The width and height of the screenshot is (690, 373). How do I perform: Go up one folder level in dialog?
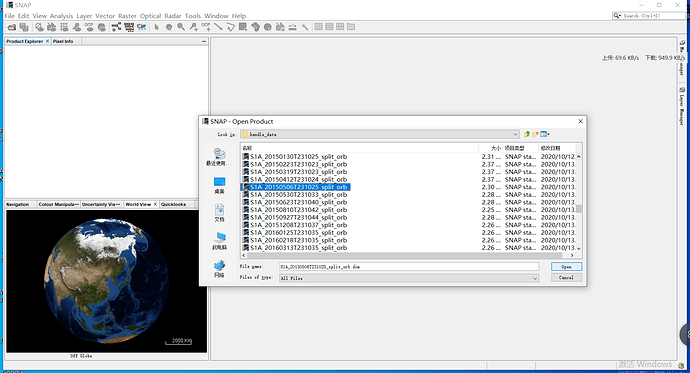527,134
